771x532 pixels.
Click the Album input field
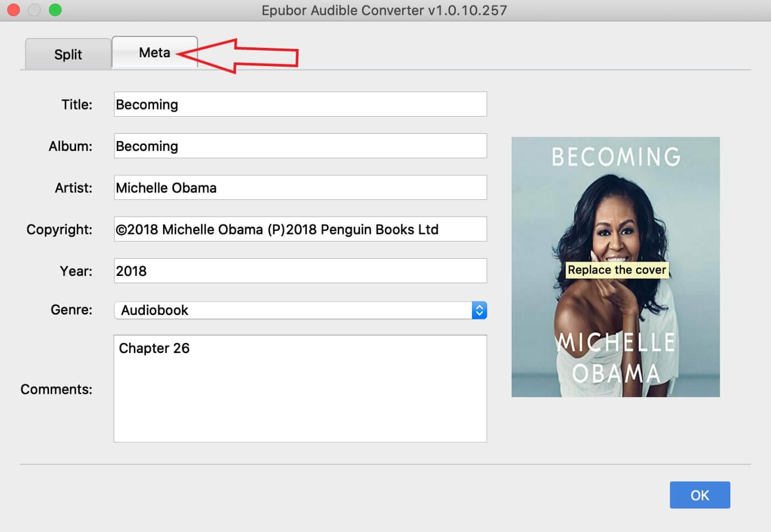click(x=300, y=146)
